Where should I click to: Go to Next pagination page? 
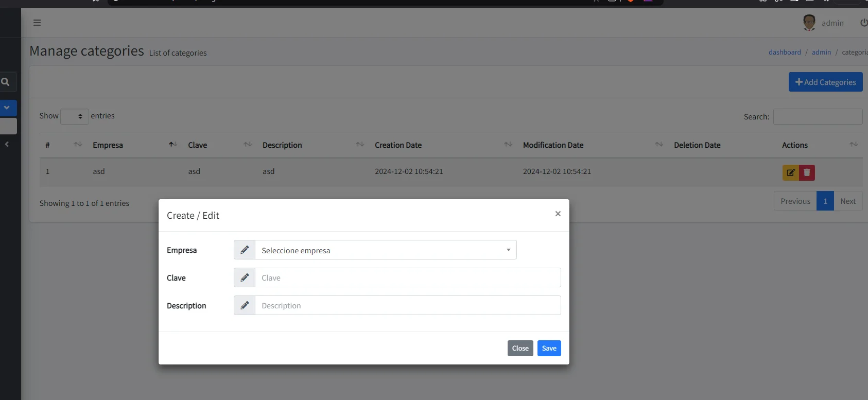[x=847, y=201]
